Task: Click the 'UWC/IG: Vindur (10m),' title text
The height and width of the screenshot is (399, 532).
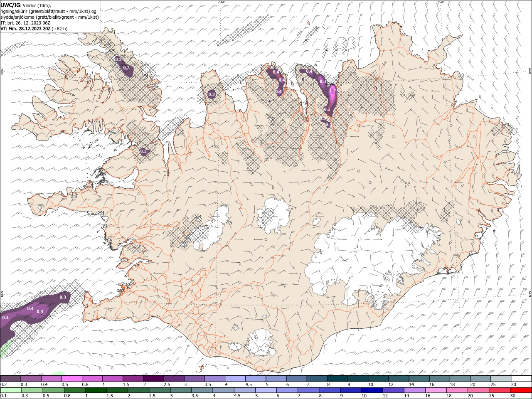Action: pyautogui.click(x=25, y=5)
